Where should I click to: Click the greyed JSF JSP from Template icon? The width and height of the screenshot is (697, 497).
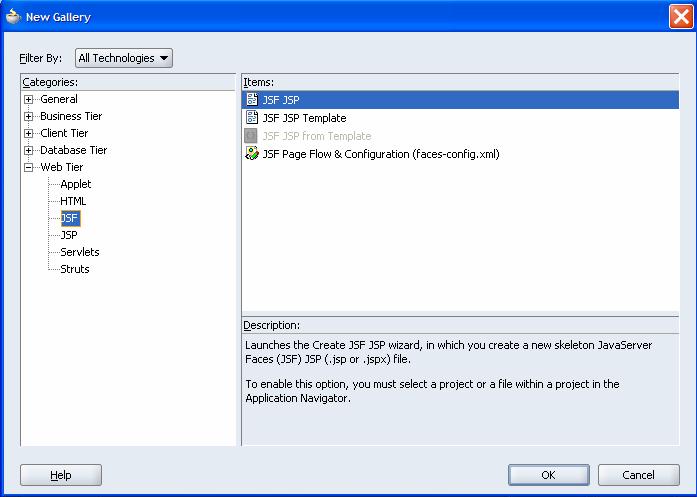251,136
